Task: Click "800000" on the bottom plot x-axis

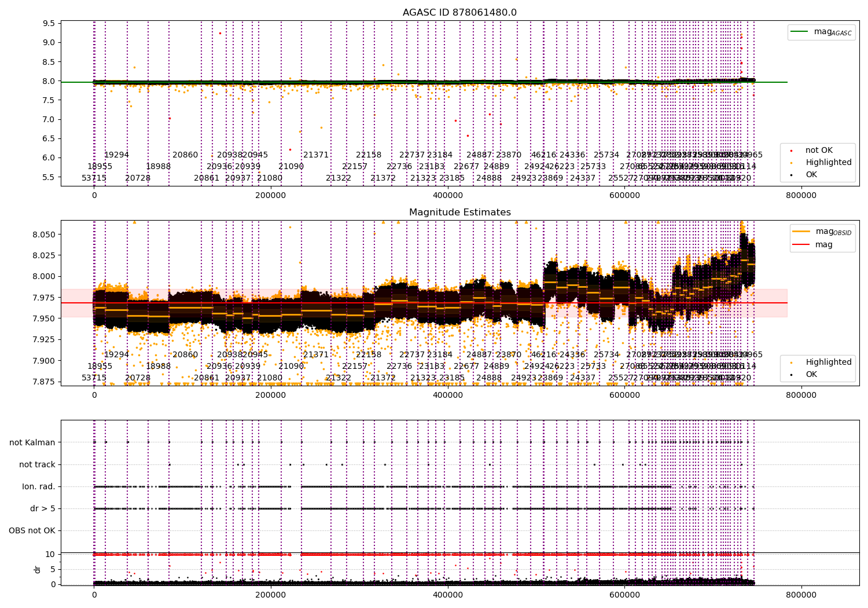Action: click(x=801, y=594)
